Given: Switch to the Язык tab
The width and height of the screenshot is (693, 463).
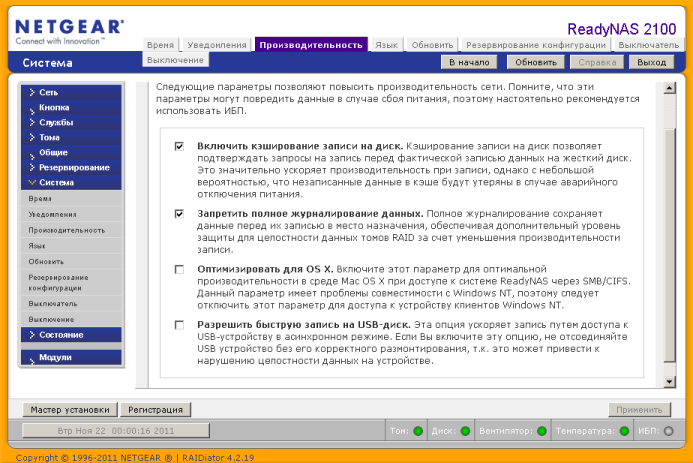Looking at the screenshot, I should point(387,45).
